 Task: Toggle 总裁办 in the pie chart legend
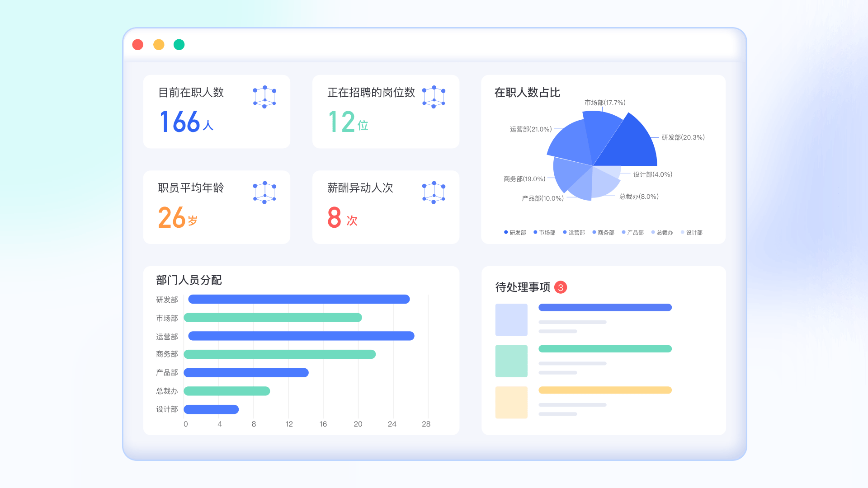click(x=662, y=232)
